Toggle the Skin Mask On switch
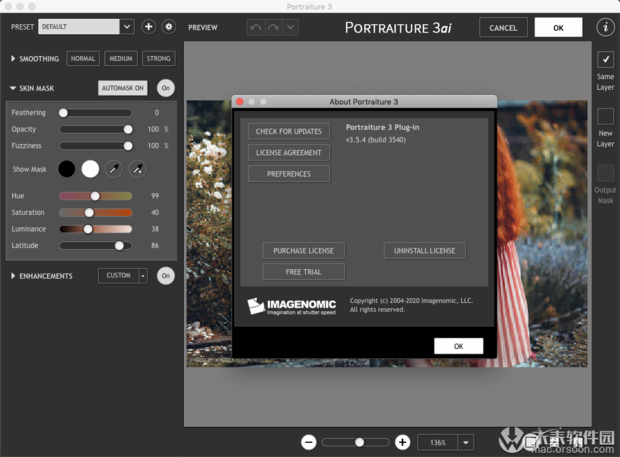Image resolution: width=620 pixels, height=457 pixels. coord(166,88)
